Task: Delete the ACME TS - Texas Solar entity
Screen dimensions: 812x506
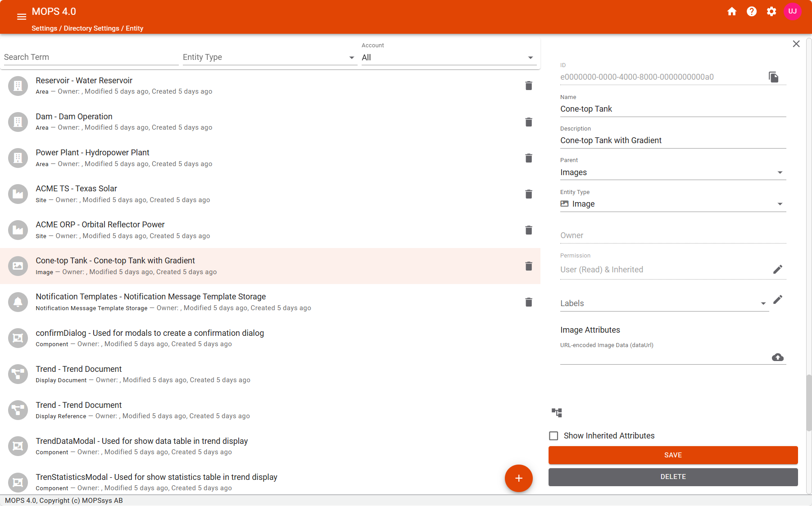Action: 529,194
